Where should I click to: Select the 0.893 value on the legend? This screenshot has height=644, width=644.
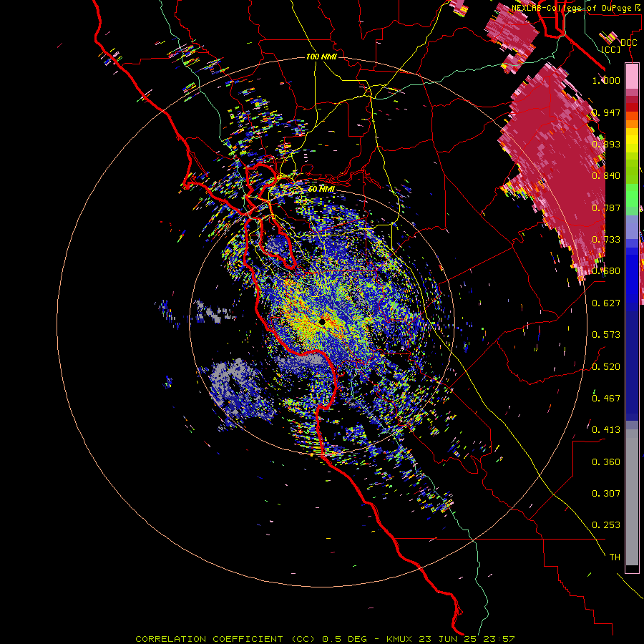coord(606,144)
